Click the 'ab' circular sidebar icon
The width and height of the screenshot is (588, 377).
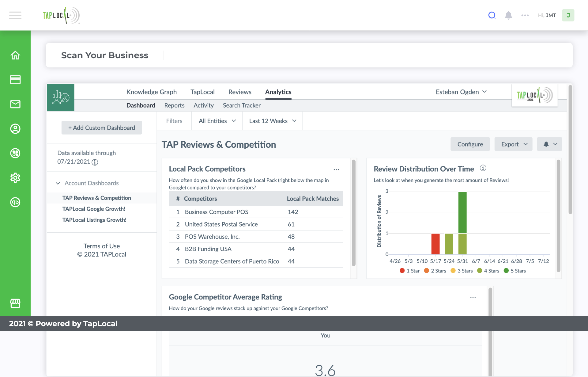point(15,202)
